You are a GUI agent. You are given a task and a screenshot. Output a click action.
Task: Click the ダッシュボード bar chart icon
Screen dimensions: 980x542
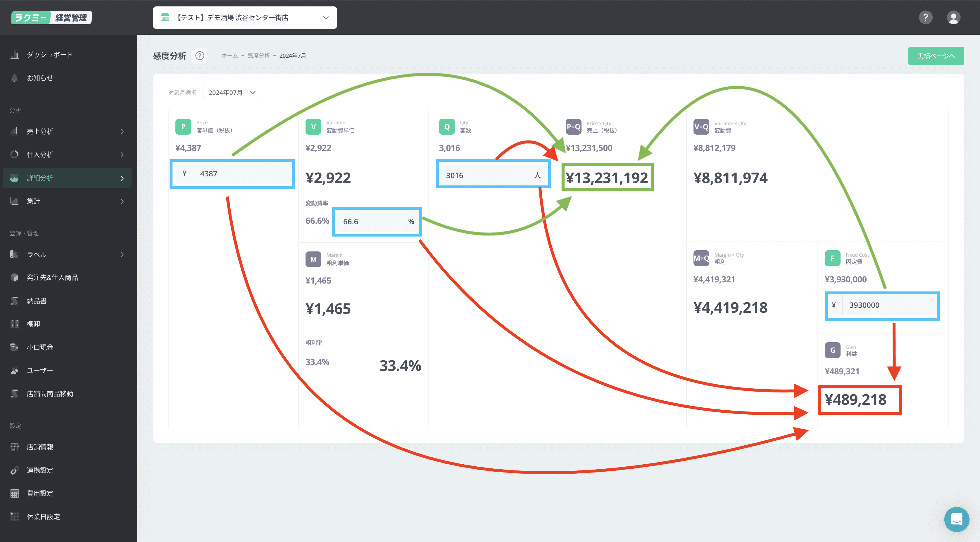(x=14, y=55)
